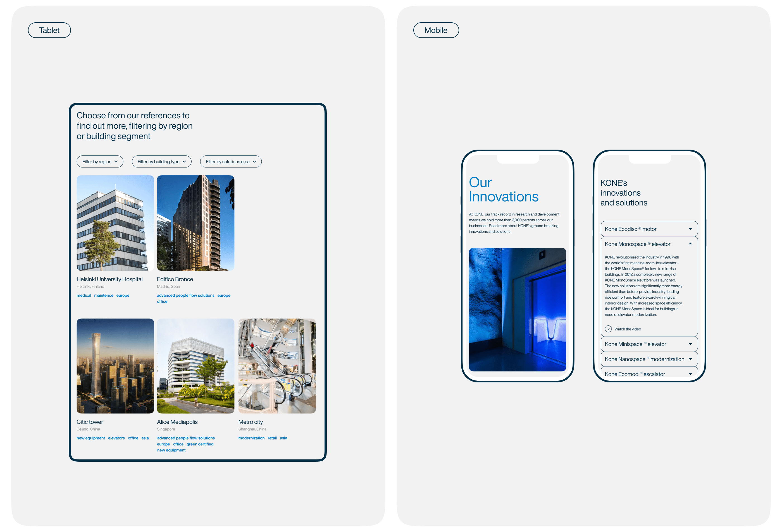Click the medical tag under Helsinki hospital
This screenshot has width=782, height=532.
(x=84, y=295)
